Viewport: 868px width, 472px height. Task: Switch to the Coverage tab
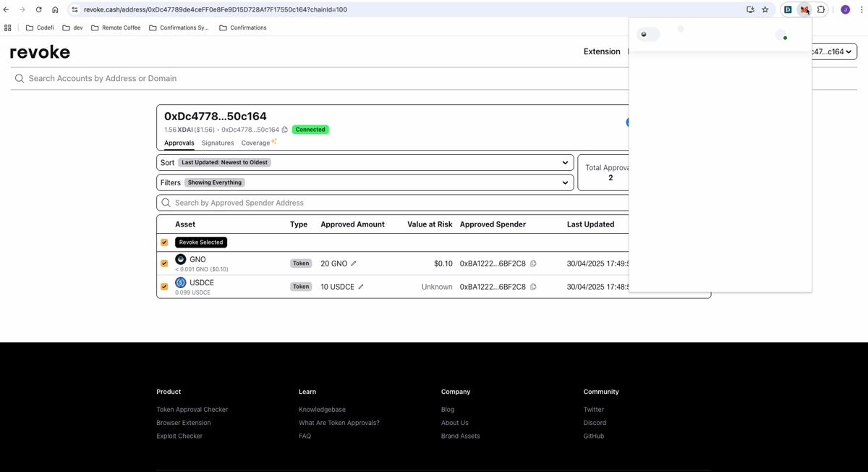(x=256, y=143)
